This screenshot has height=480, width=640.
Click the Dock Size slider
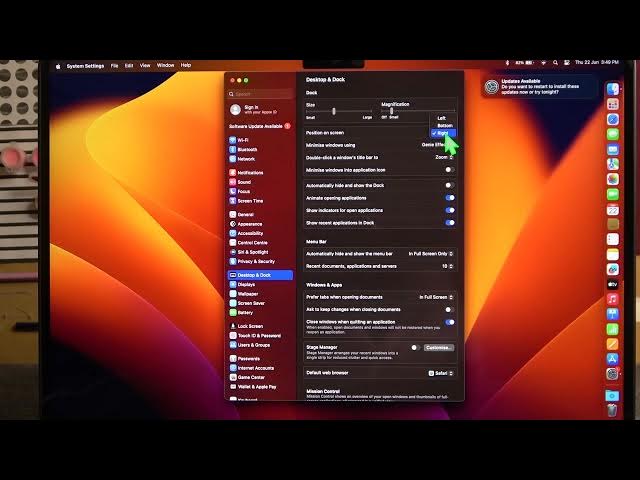pos(339,111)
